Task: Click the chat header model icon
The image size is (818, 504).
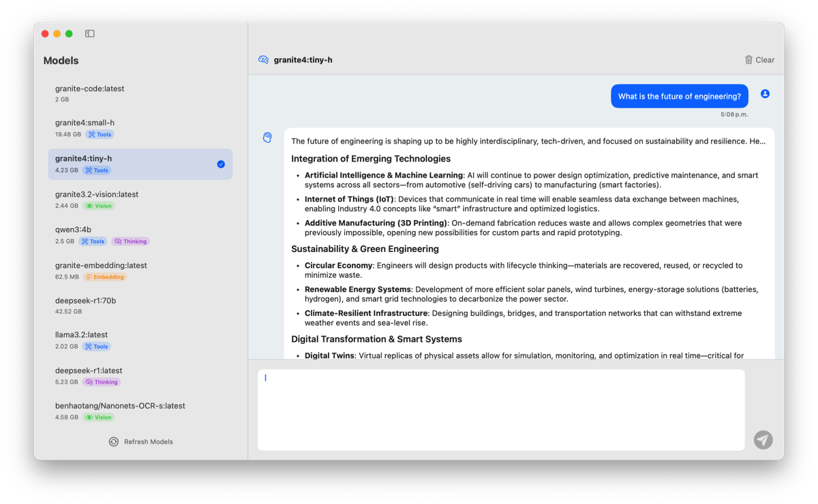Action: tap(263, 60)
